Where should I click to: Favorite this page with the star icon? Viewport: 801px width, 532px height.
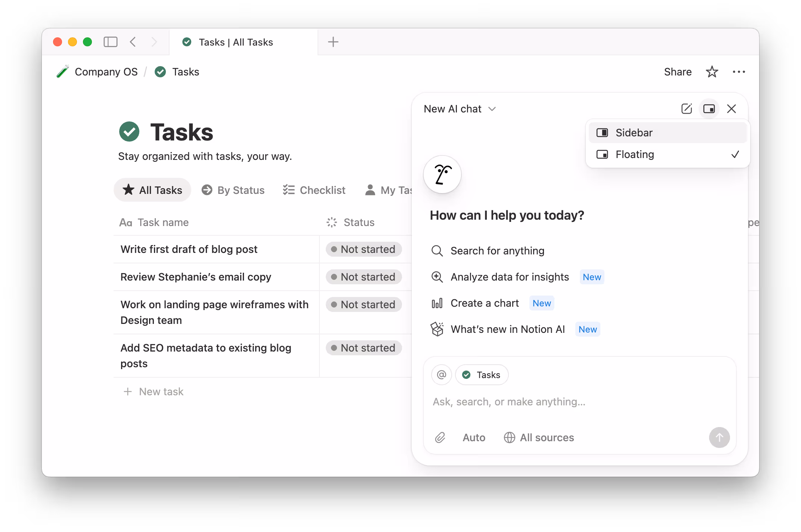click(712, 72)
